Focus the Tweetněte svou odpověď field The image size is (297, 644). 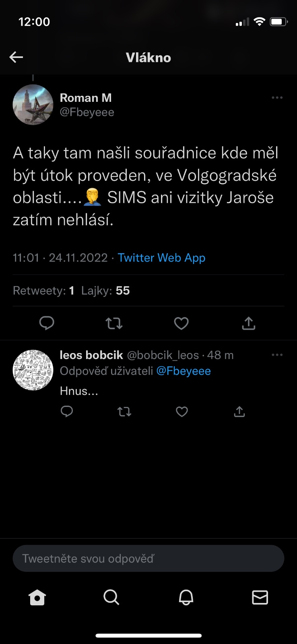[x=148, y=558]
